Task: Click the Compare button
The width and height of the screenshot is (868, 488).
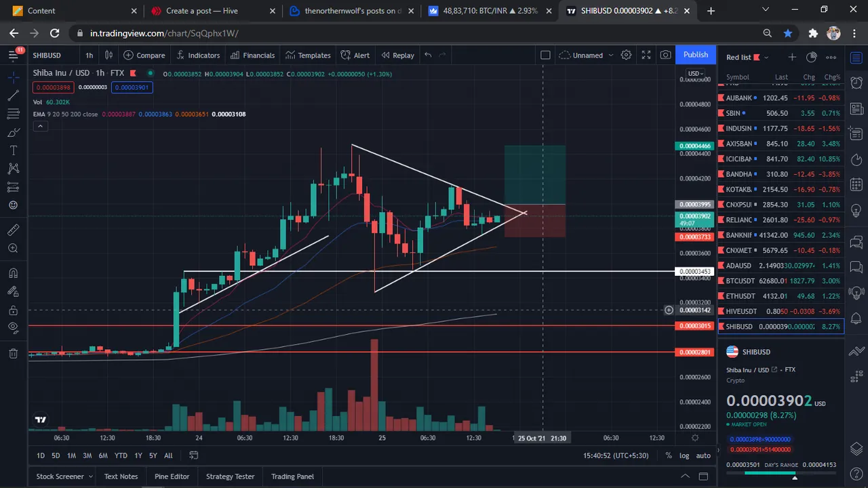Action: pos(144,55)
